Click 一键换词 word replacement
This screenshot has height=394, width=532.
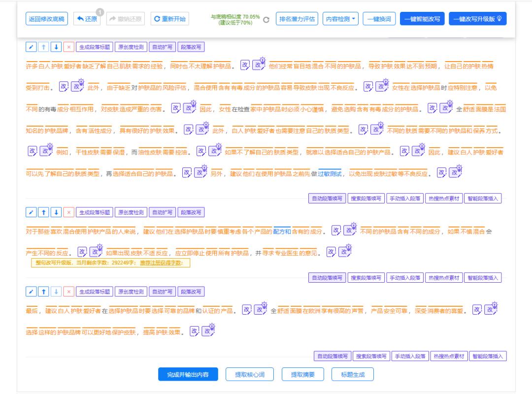click(379, 19)
